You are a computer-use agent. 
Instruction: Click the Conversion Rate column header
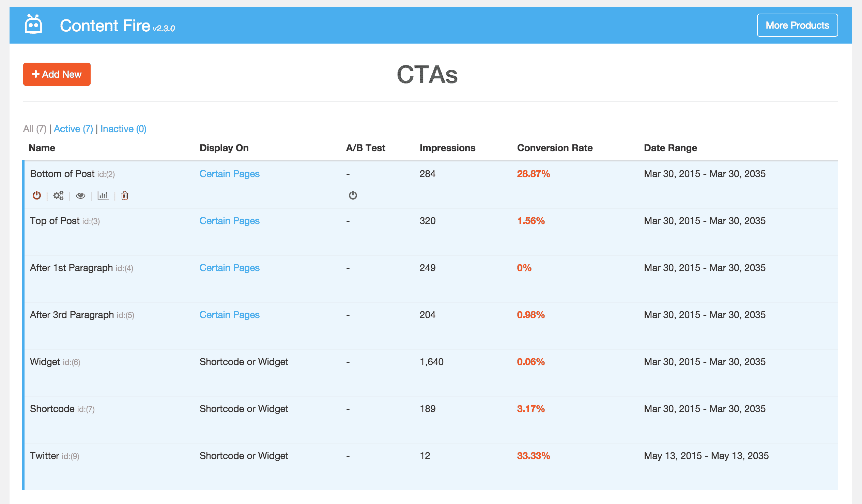click(555, 148)
